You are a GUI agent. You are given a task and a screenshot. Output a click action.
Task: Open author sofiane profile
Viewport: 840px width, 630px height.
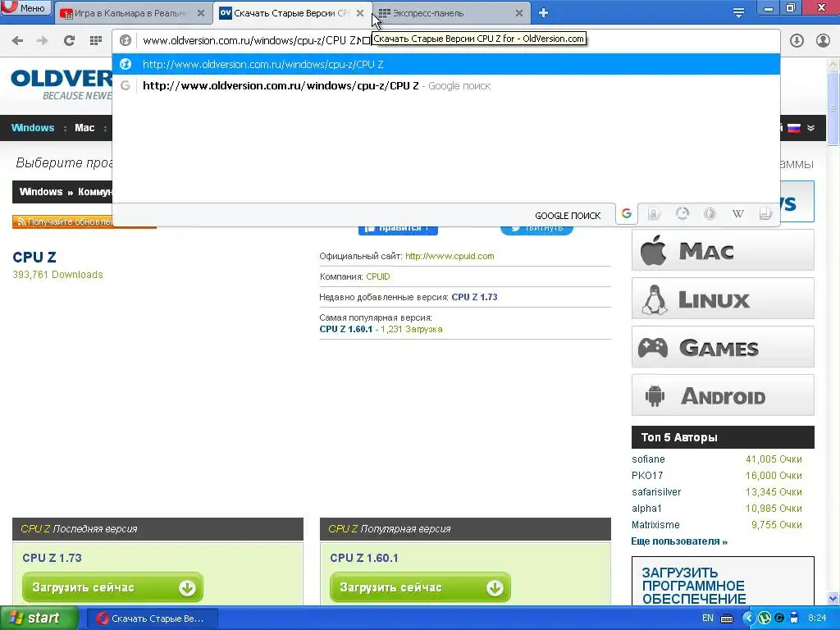point(648,459)
